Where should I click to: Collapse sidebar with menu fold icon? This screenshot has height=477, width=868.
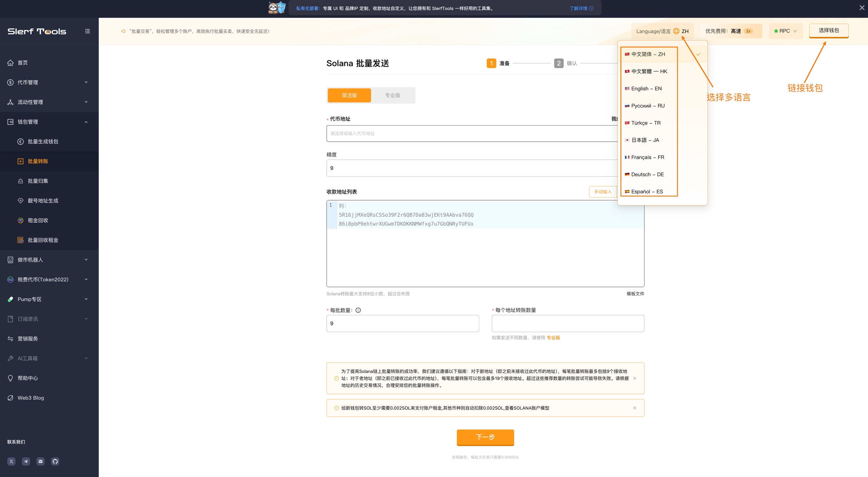87,31
